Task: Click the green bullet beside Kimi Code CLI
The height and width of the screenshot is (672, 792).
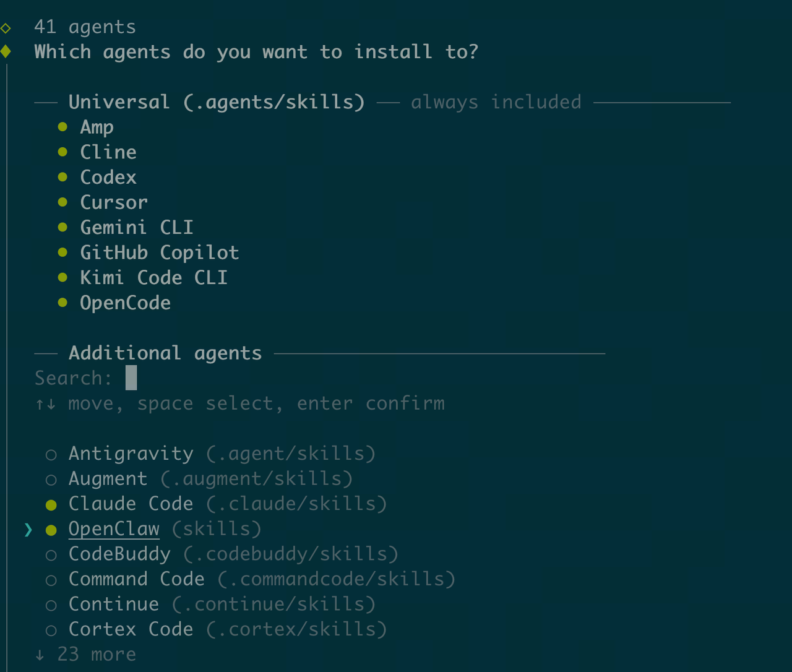Action: pos(62,277)
